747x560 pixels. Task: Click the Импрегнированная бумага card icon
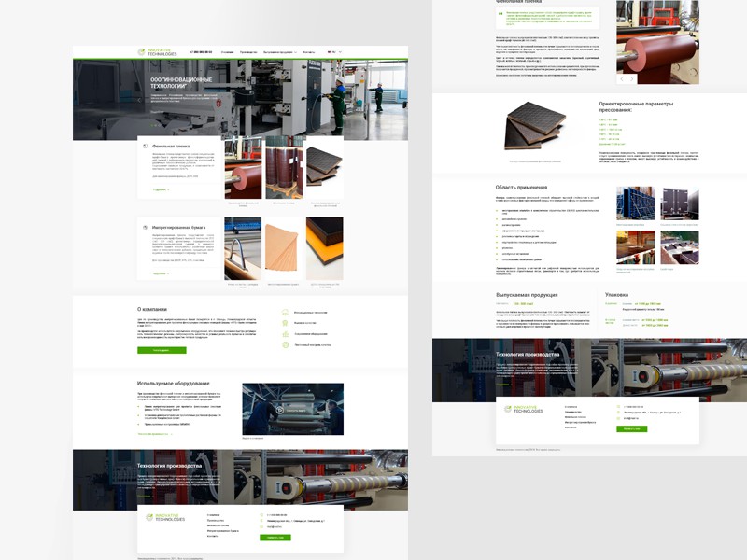[x=146, y=228]
